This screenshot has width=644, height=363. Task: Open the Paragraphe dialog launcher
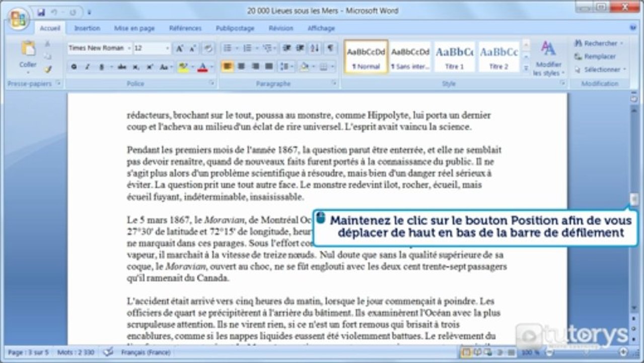[x=334, y=84]
